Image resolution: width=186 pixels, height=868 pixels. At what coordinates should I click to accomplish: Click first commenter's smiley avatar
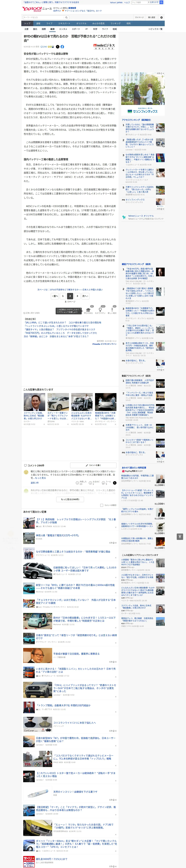click(x=26, y=472)
